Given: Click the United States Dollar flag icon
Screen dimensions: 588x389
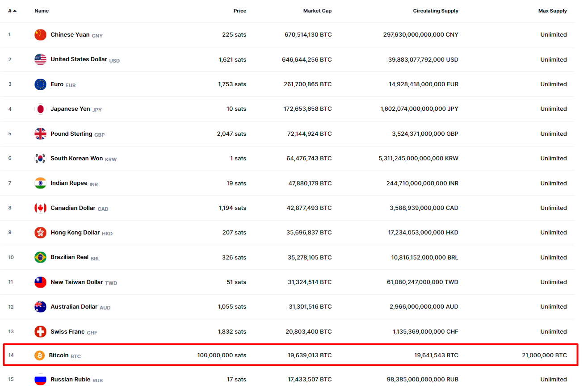Looking at the screenshot, I should click(x=40, y=59).
